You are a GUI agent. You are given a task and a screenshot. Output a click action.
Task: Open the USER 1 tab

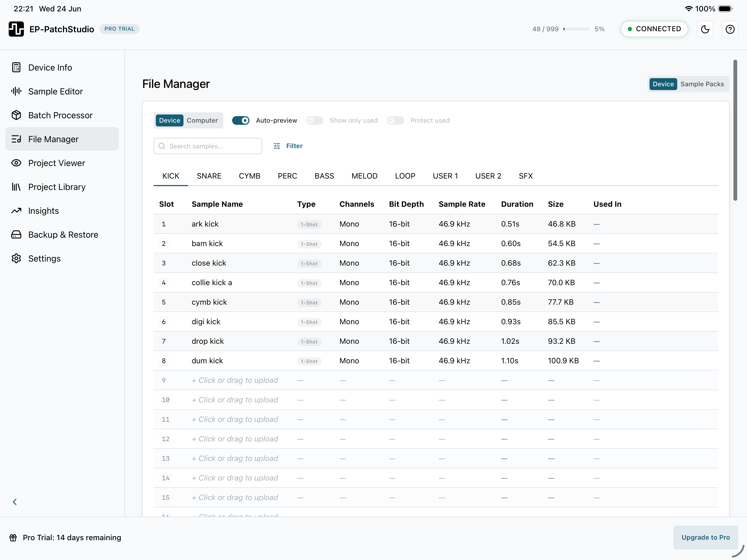click(445, 176)
